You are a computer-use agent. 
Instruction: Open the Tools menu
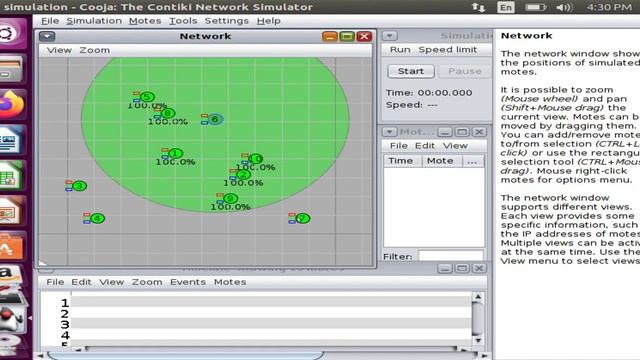pyautogui.click(x=183, y=21)
